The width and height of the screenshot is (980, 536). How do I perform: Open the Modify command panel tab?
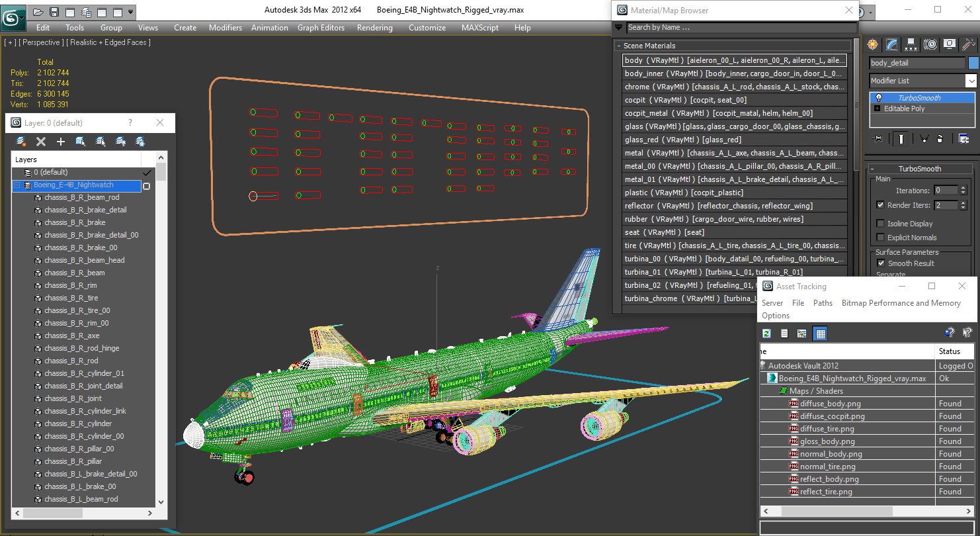(892, 44)
